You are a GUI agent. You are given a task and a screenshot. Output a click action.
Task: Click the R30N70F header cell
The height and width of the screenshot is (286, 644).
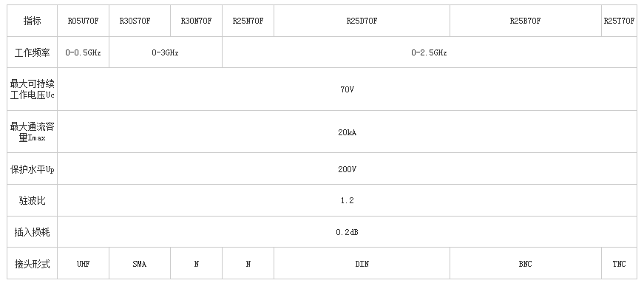pos(197,21)
